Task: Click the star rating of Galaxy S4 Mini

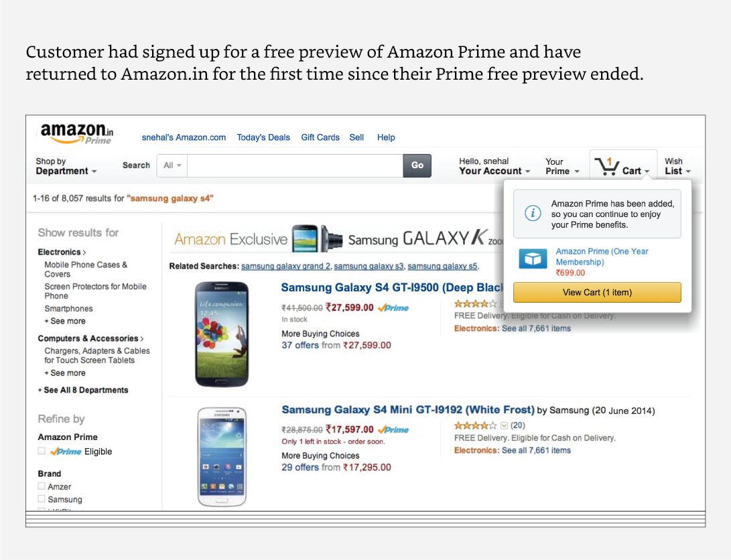Action: coord(475,425)
